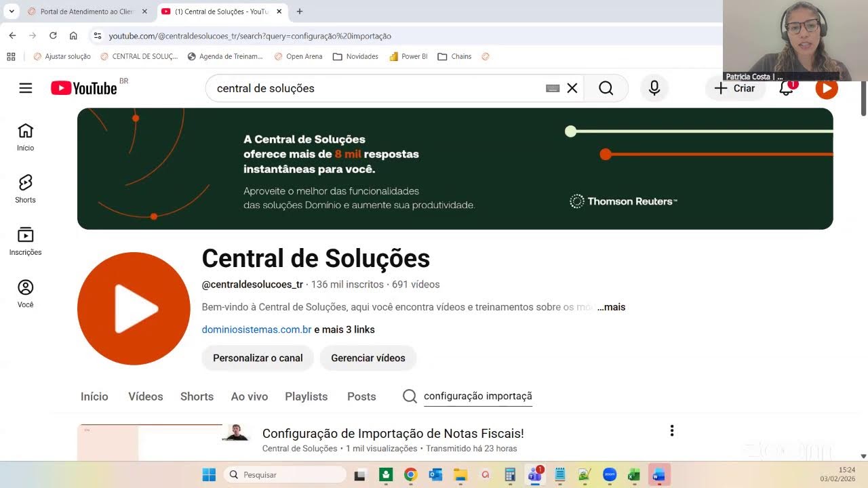868x488 pixels.
Task: Open Zoom from the taskbar
Action: [609, 474]
